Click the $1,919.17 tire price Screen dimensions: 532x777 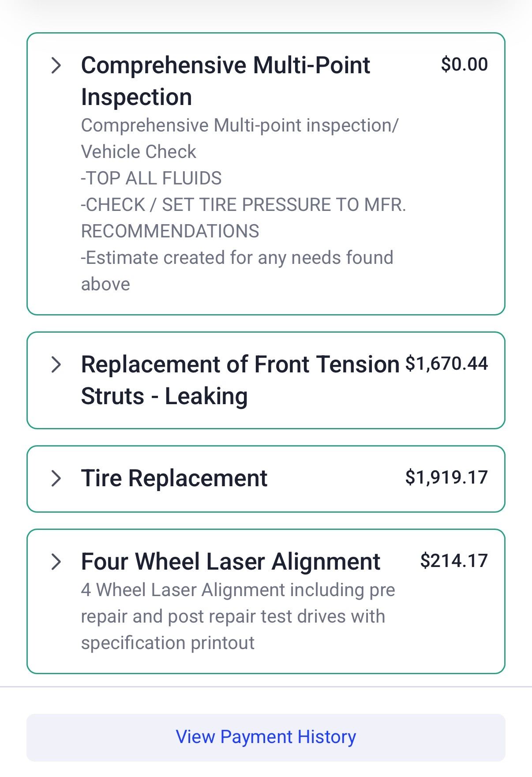click(446, 477)
